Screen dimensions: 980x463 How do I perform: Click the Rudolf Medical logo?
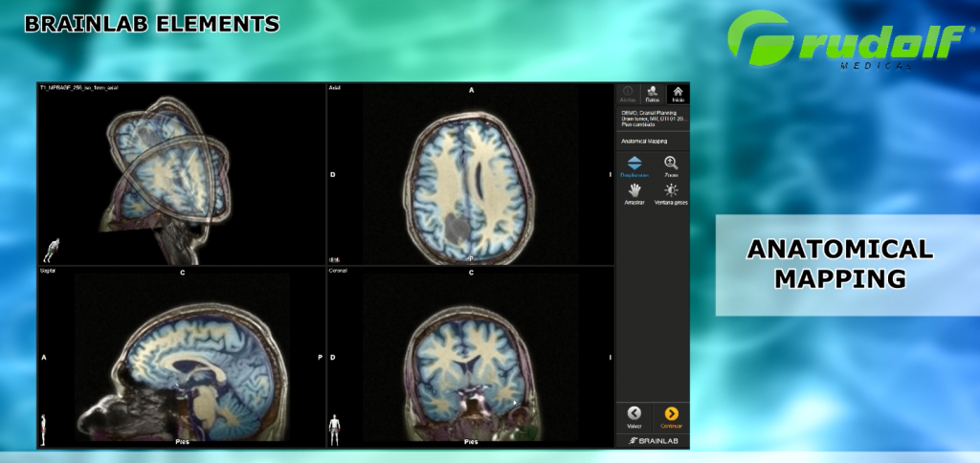[x=851, y=38]
